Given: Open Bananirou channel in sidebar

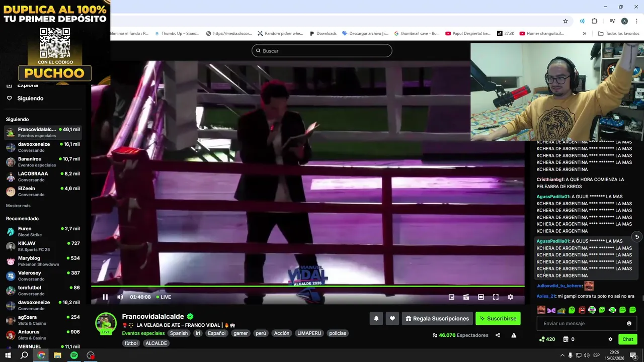Looking at the screenshot, I should (x=43, y=162).
